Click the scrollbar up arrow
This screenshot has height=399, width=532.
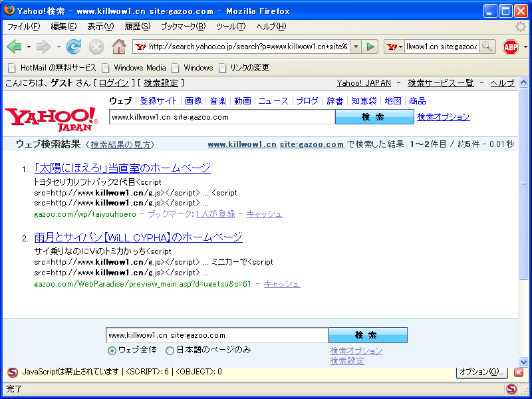524,82
